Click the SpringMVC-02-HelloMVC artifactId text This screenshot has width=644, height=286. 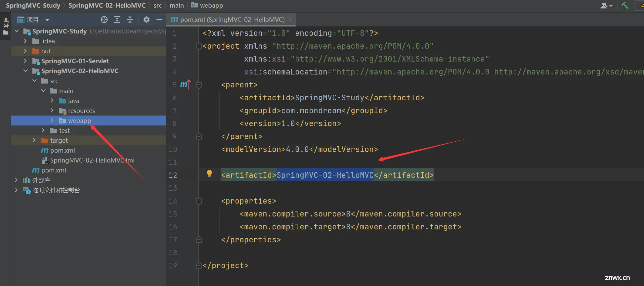[325, 175]
